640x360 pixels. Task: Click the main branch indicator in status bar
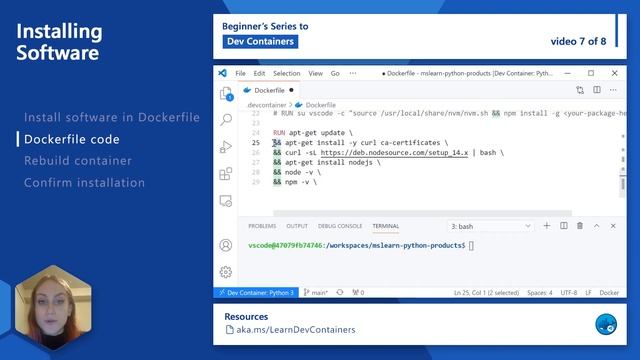pyautogui.click(x=316, y=292)
